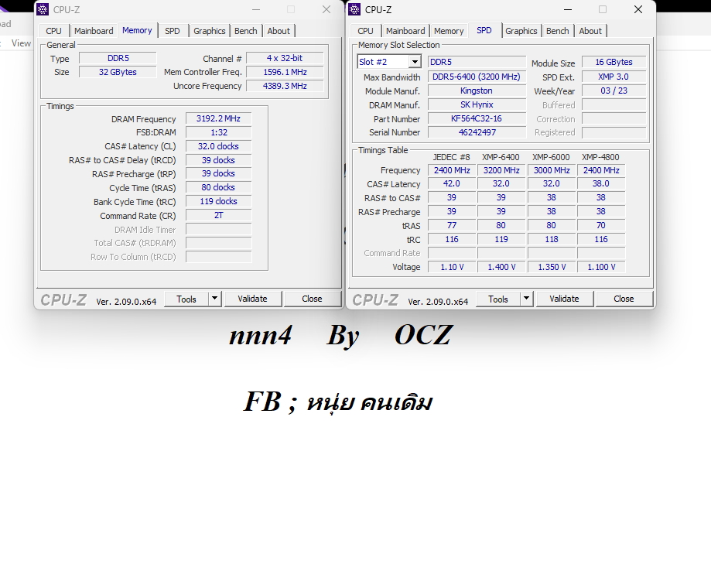The image size is (711, 588).
Task: Show the About tab in the left CPU-Z window
Action: (x=279, y=31)
